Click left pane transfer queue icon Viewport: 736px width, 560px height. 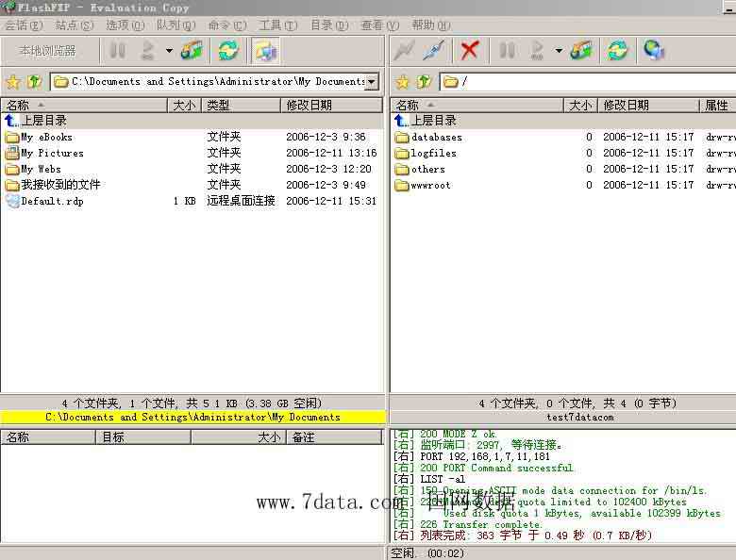click(x=148, y=51)
